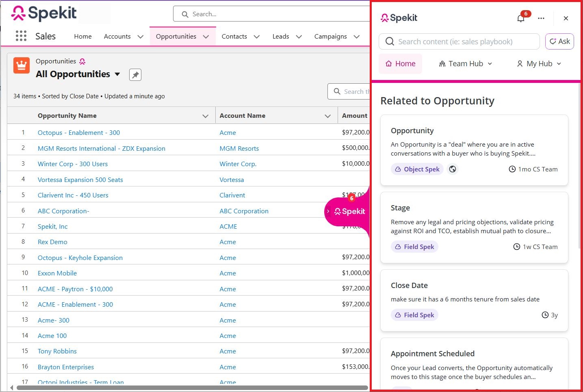Open the Opportunity Name column menu chevron
This screenshot has width=583, height=392.
(206, 116)
